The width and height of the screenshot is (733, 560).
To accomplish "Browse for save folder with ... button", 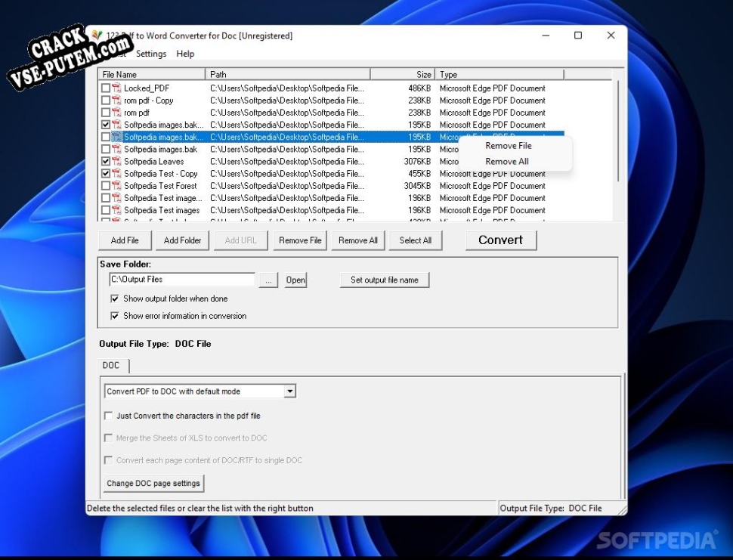I will pos(269,280).
